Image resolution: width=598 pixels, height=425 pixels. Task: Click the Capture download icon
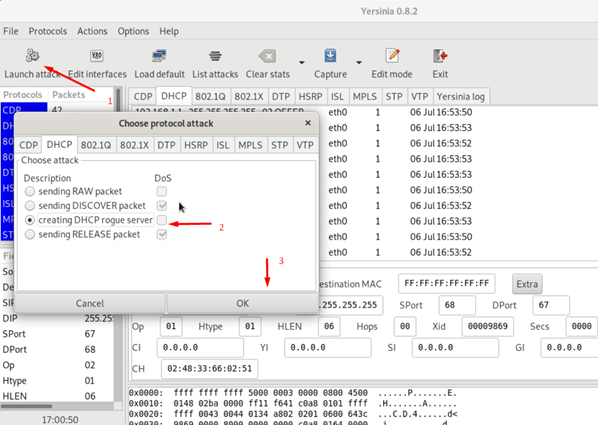[x=330, y=55]
